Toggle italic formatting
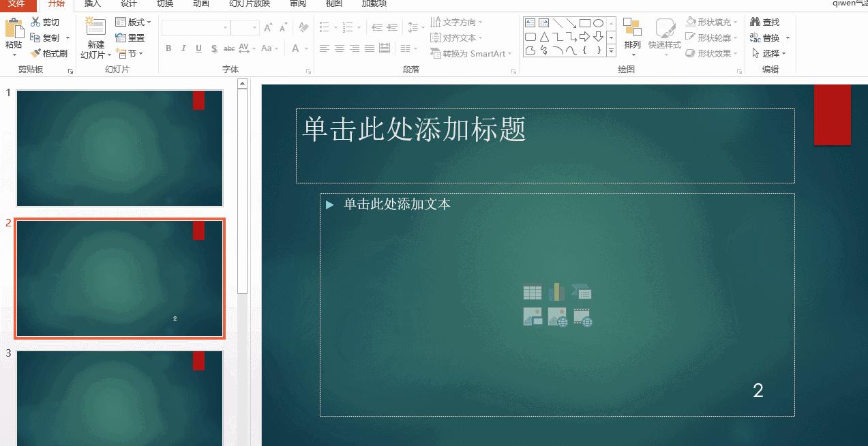 [183, 48]
